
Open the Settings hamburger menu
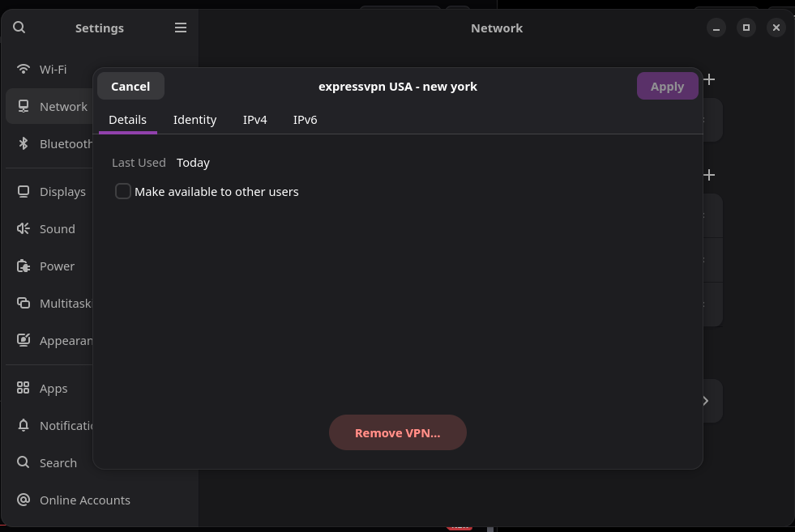pyautogui.click(x=181, y=28)
